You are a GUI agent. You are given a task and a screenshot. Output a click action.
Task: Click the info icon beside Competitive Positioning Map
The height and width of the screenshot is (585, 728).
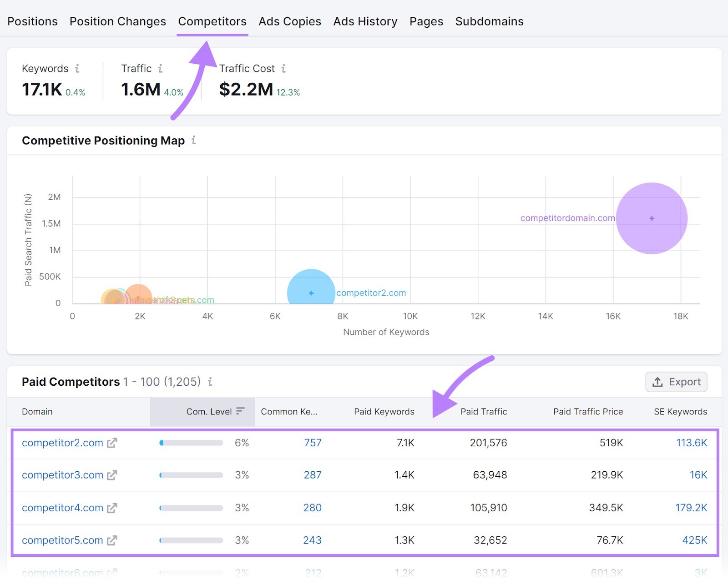[194, 141]
